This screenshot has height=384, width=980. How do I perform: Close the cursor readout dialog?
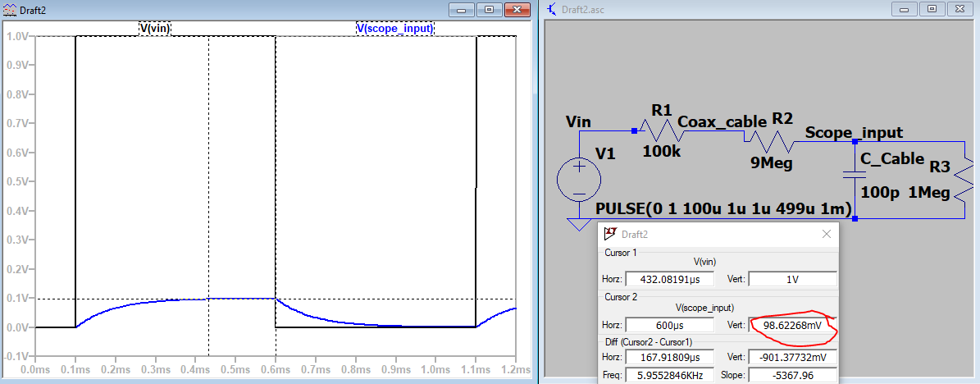tap(827, 234)
